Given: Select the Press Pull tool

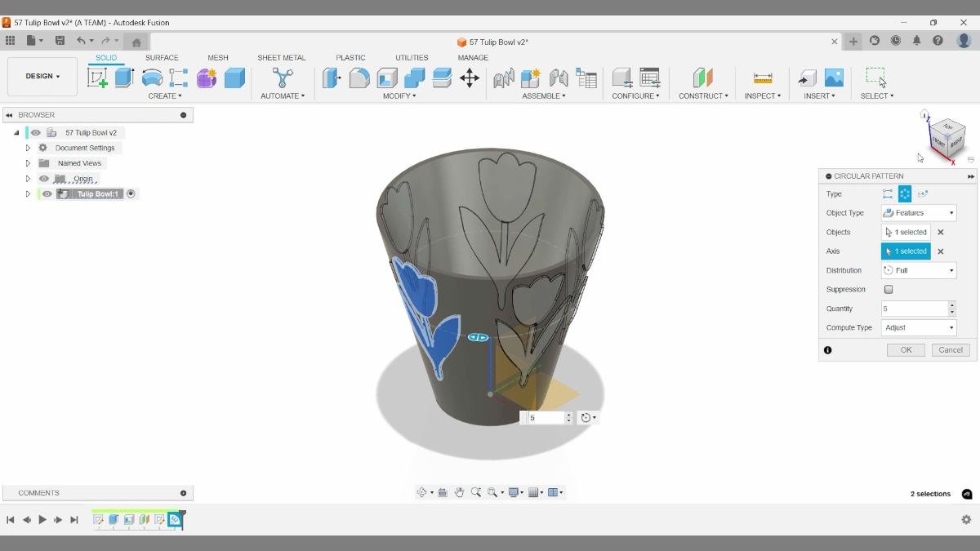Looking at the screenshot, I should (x=332, y=78).
